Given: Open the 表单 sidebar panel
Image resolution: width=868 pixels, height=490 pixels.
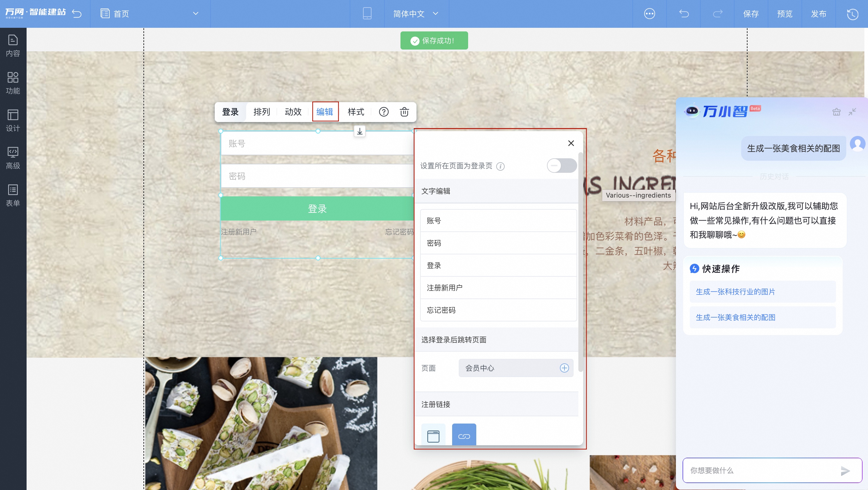Looking at the screenshot, I should coord(13,195).
